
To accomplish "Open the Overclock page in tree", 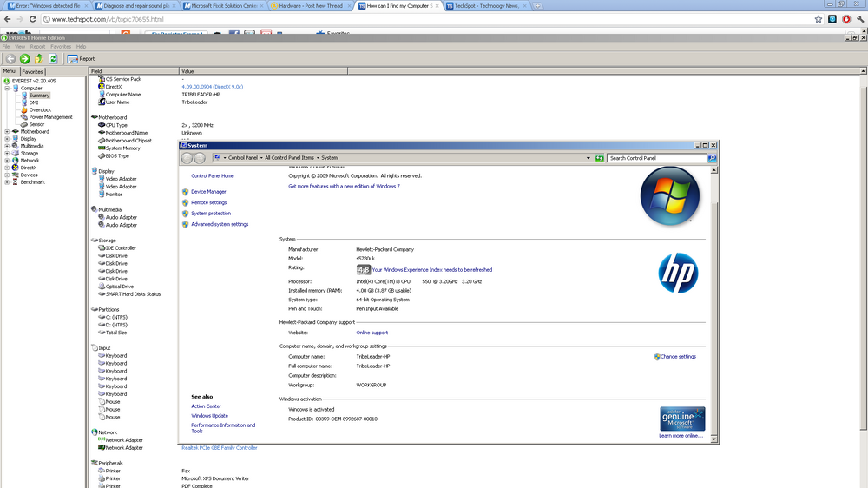I will tap(40, 109).
